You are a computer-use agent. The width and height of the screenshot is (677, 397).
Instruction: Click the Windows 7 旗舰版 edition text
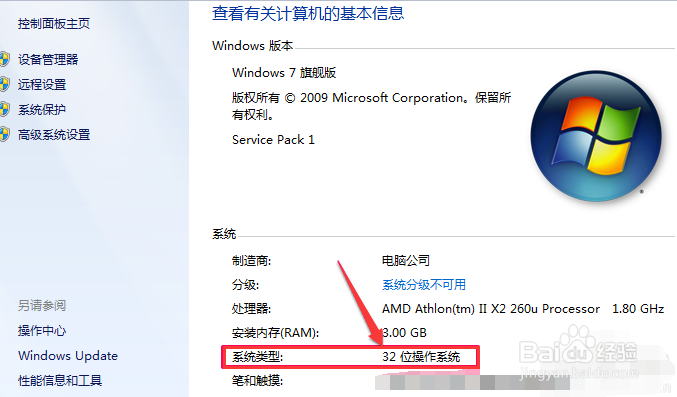(284, 72)
